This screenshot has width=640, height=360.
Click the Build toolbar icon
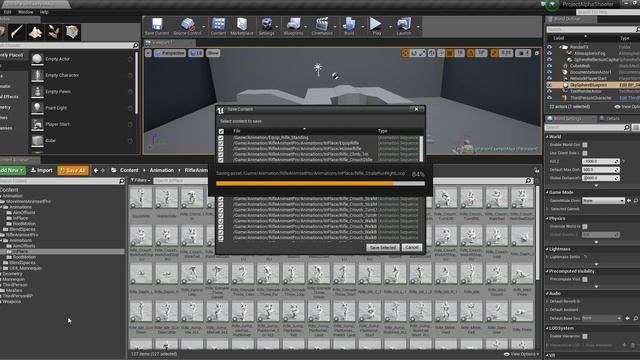pyautogui.click(x=349, y=26)
